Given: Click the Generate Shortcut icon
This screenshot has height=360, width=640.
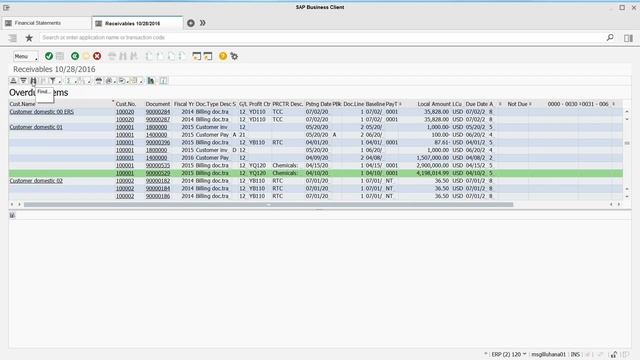Looking at the screenshot, I should click(x=208, y=56).
